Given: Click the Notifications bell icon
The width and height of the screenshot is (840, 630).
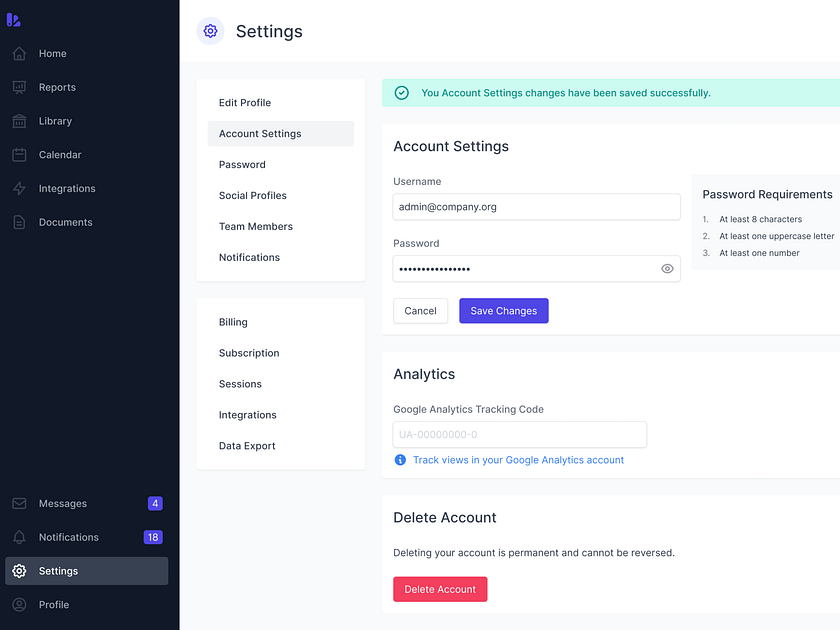Looking at the screenshot, I should coord(19,537).
